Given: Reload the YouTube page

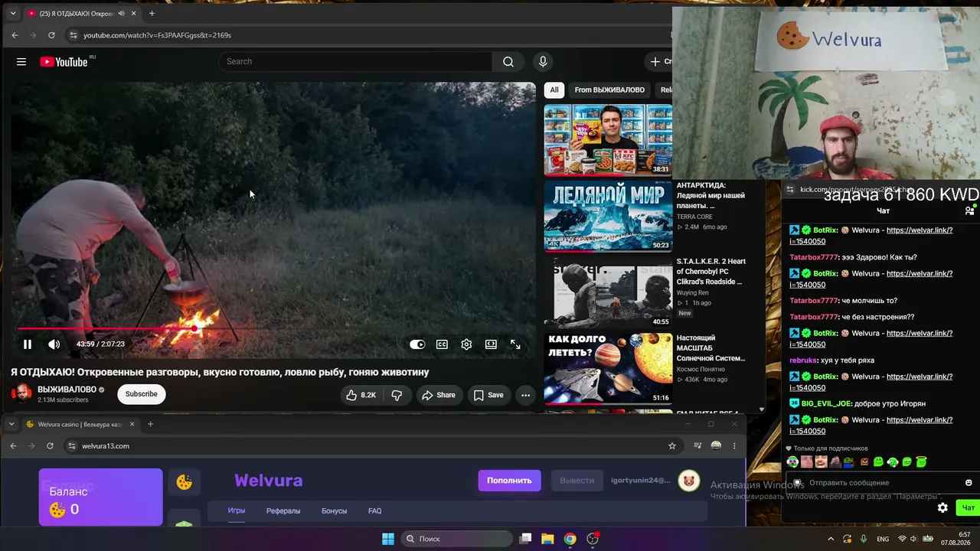Looking at the screenshot, I should [x=51, y=35].
